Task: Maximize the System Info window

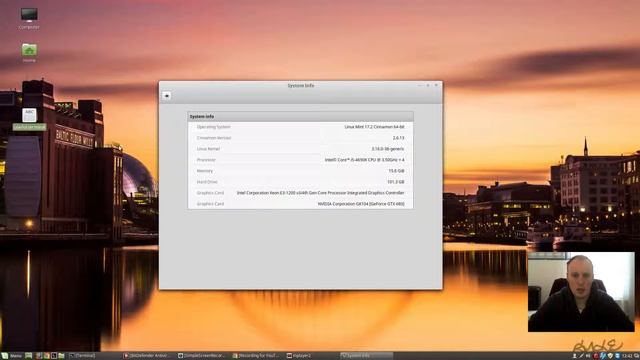Action: click(428, 85)
